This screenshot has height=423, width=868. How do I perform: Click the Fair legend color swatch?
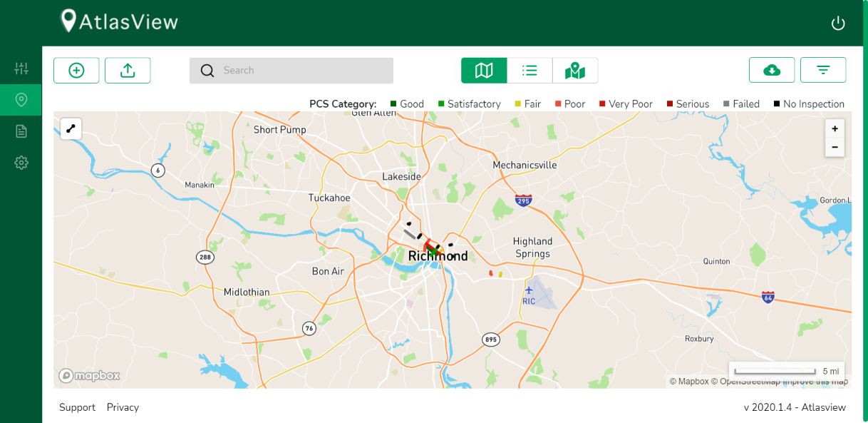(517, 104)
